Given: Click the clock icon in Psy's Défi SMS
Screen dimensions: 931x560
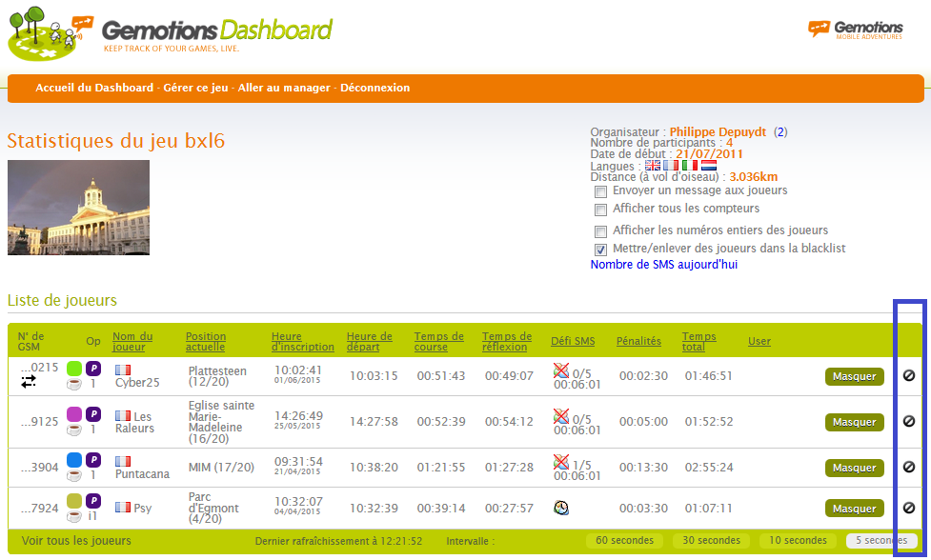Looking at the screenshot, I should click(560, 509).
